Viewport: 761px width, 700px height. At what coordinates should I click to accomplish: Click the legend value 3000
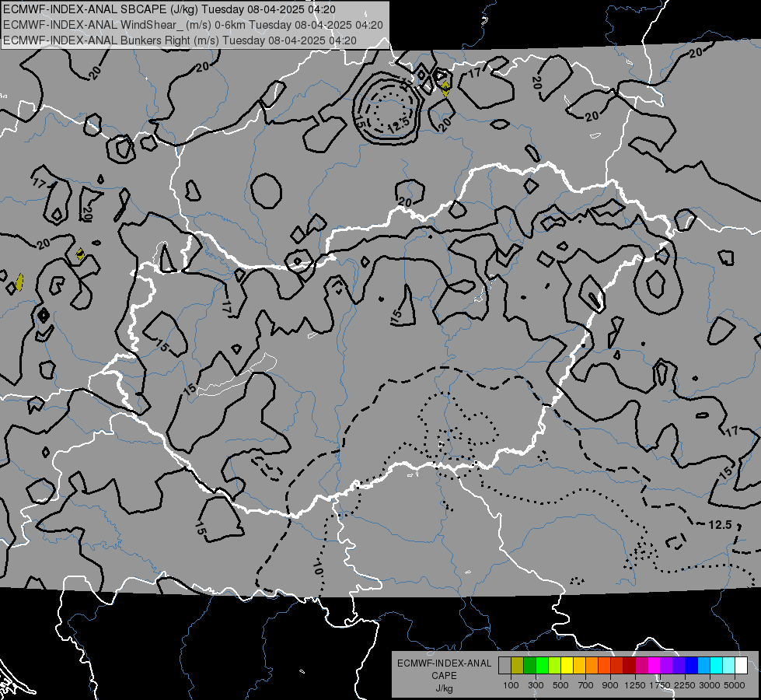(x=710, y=685)
